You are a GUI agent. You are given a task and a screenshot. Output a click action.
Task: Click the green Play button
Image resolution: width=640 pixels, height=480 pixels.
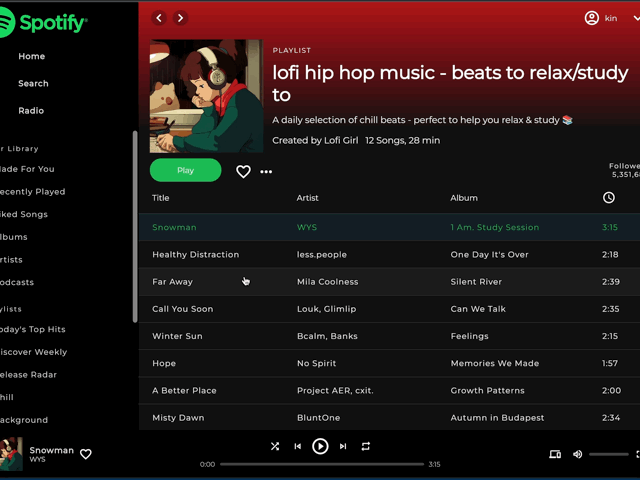pos(185,170)
